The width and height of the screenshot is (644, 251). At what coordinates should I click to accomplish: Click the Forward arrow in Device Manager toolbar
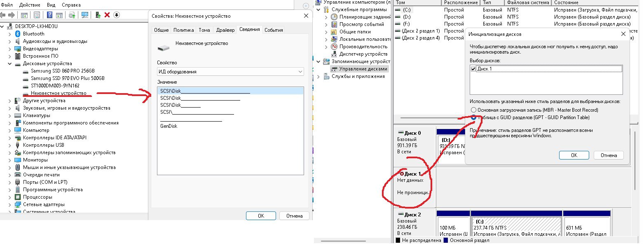coord(12,15)
